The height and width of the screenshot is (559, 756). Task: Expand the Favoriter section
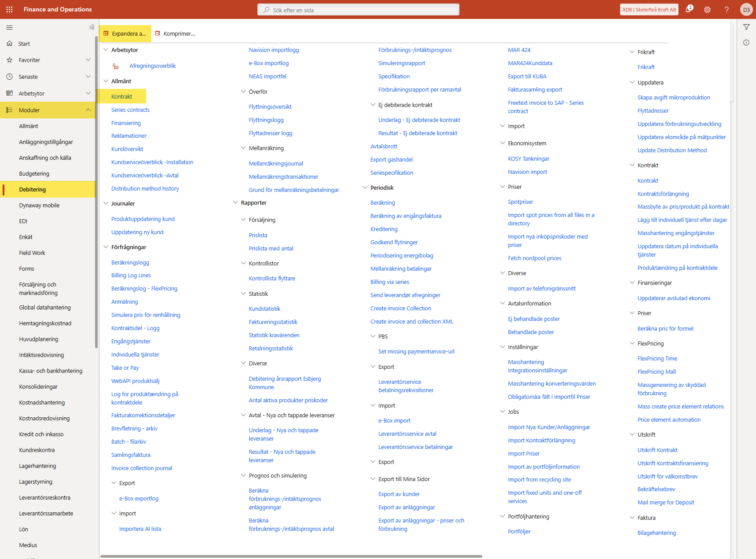pyautogui.click(x=88, y=60)
